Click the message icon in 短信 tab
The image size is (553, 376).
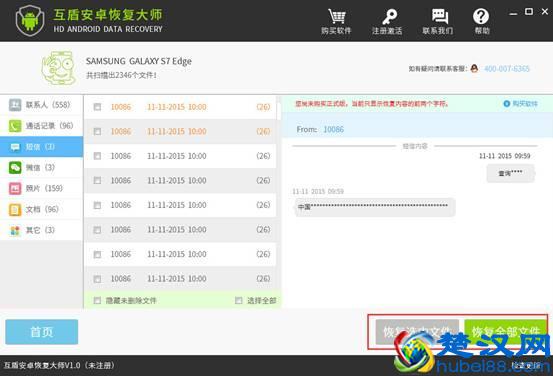(15, 147)
